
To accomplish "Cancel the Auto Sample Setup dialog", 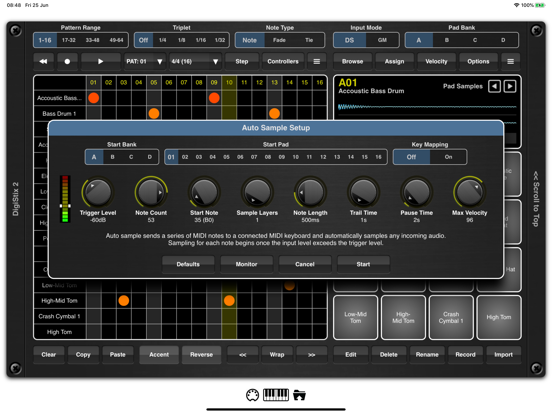I will click(x=305, y=264).
